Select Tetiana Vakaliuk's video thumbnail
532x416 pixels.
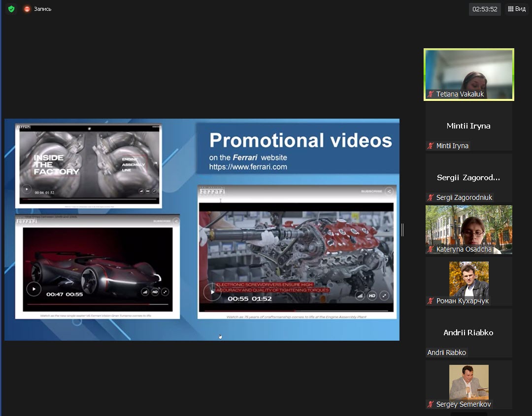coord(469,75)
